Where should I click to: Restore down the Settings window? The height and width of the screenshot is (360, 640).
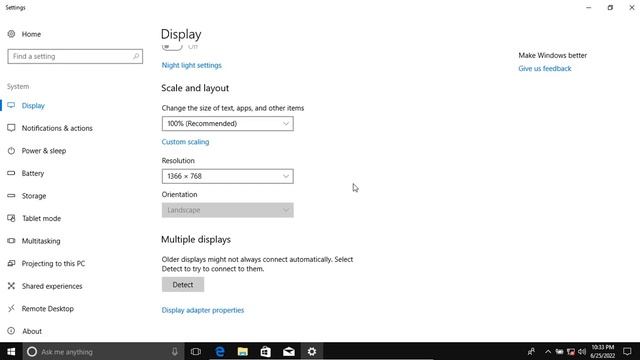click(610, 7)
